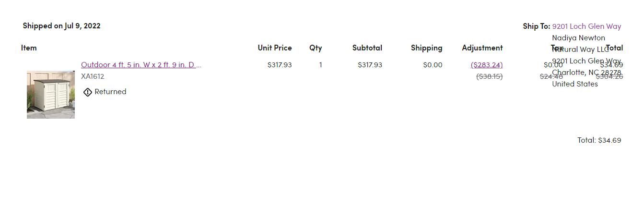Click the Item column header
Viewport: 644px width, 221px height.
tap(29, 48)
